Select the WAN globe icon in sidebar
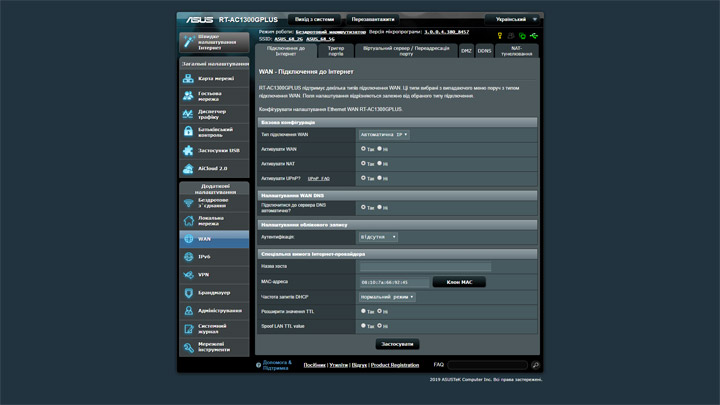Screen dimensions: 720x405 188,239
